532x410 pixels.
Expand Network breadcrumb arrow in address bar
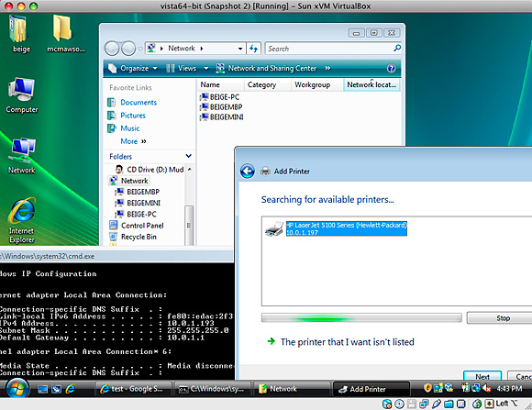[x=202, y=49]
